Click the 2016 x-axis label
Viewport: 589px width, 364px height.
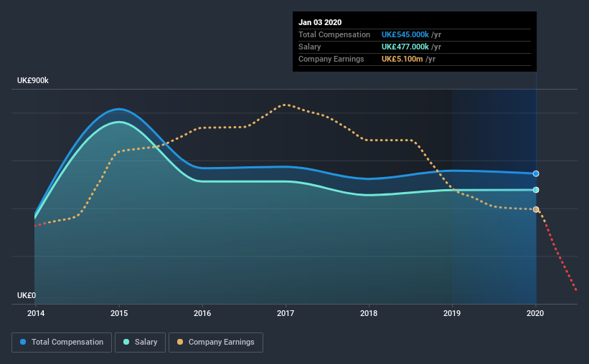click(202, 313)
